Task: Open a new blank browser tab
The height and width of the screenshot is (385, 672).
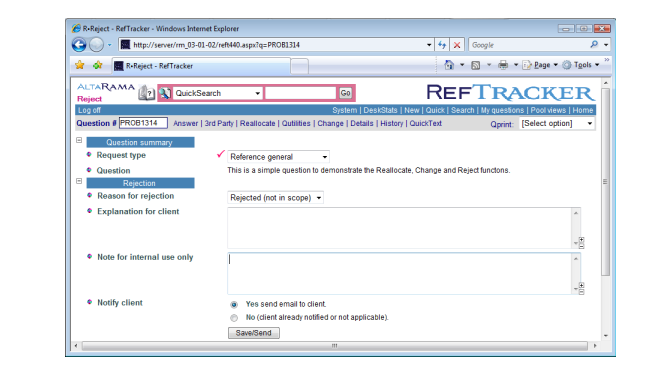Action: pos(299,66)
